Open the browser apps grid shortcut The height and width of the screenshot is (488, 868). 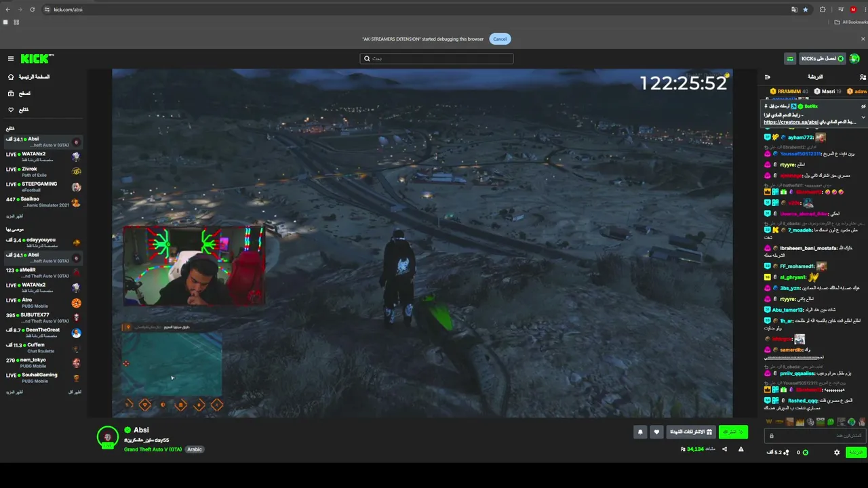coord(16,22)
